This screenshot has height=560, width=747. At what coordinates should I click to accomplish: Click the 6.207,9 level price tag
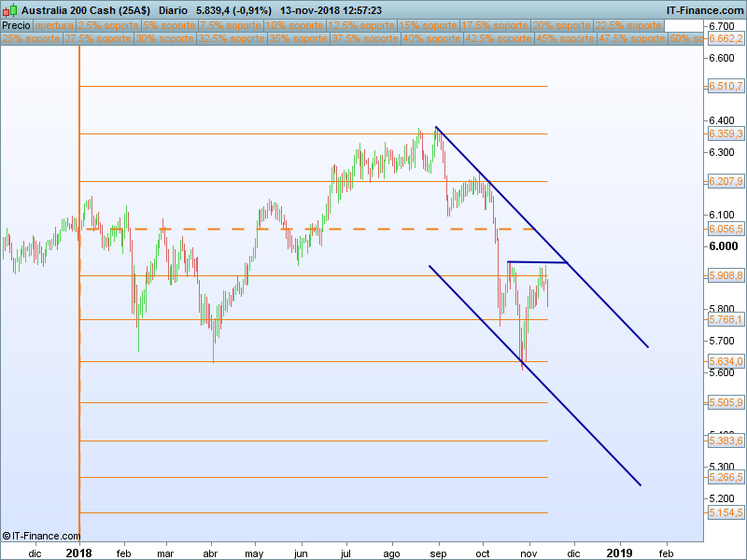pos(726,181)
